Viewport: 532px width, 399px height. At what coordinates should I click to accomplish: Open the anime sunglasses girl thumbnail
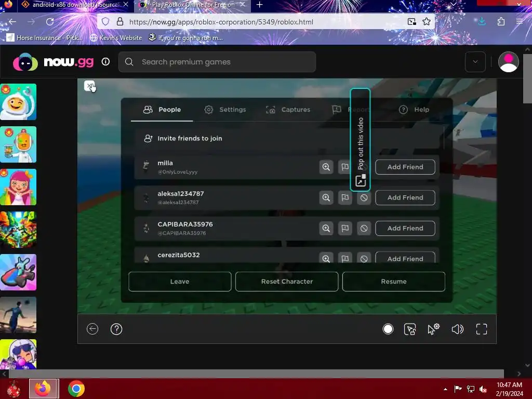18,354
